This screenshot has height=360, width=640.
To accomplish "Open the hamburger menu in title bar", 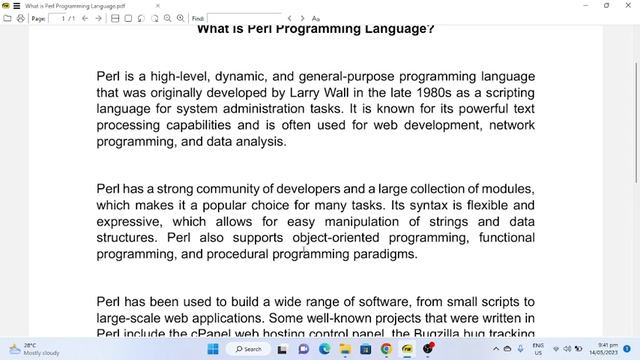I will 17,6.
